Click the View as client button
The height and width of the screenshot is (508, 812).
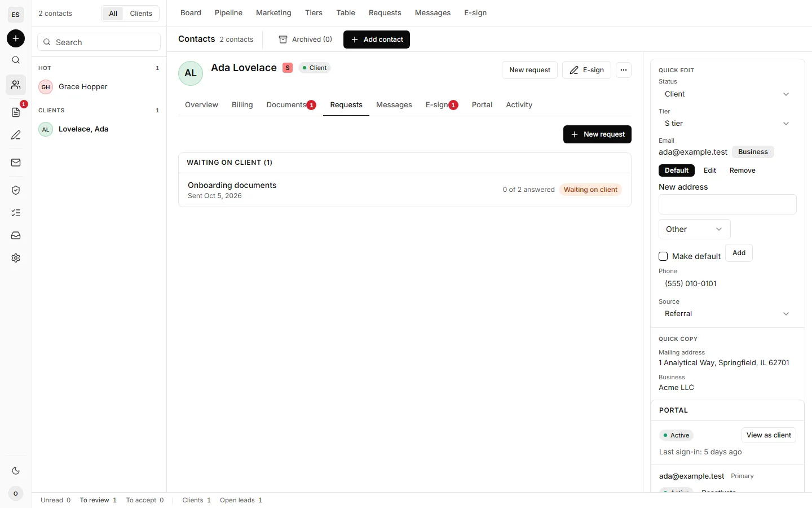point(769,435)
